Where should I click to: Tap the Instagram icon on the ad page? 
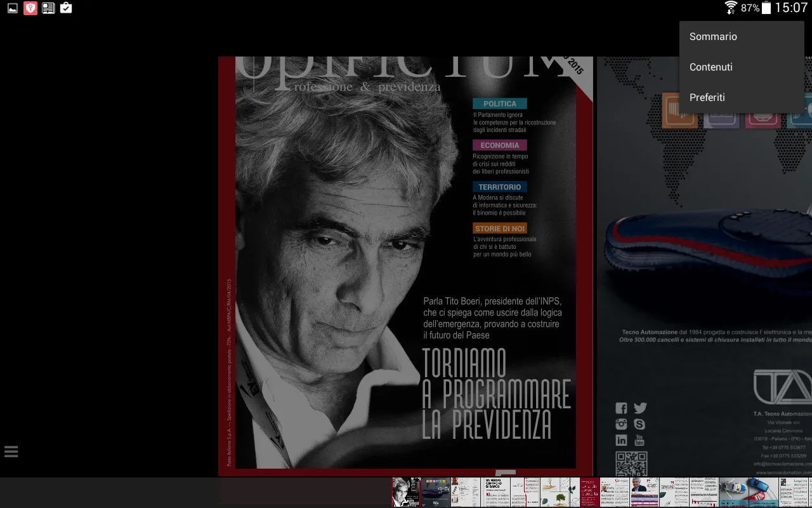622,424
